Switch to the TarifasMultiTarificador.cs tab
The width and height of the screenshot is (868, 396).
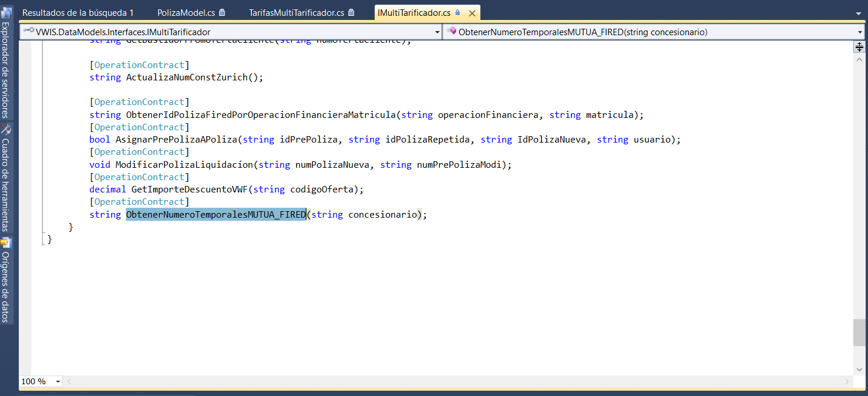pyautogui.click(x=296, y=12)
